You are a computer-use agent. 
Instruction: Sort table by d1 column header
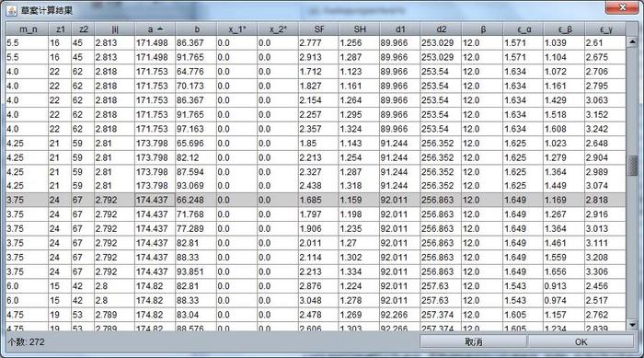(400, 29)
